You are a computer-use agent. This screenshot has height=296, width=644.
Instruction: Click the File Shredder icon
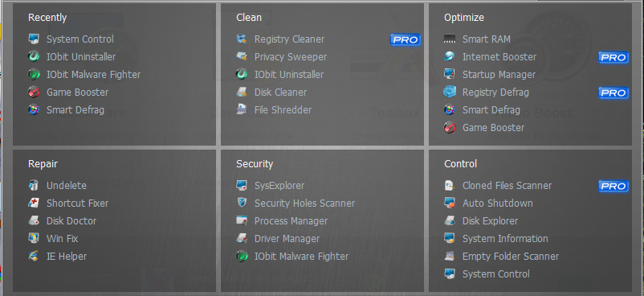[242, 110]
